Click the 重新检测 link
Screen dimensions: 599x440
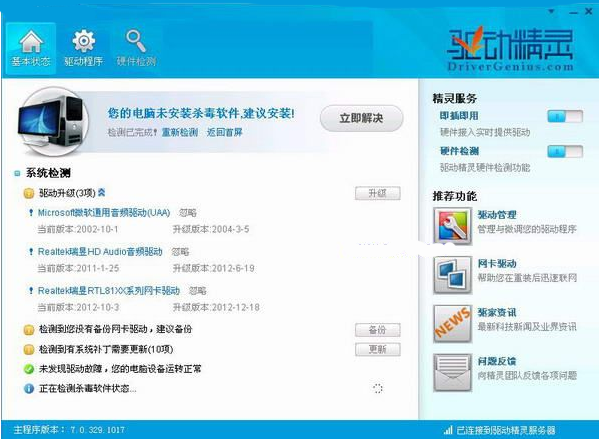(180, 133)
